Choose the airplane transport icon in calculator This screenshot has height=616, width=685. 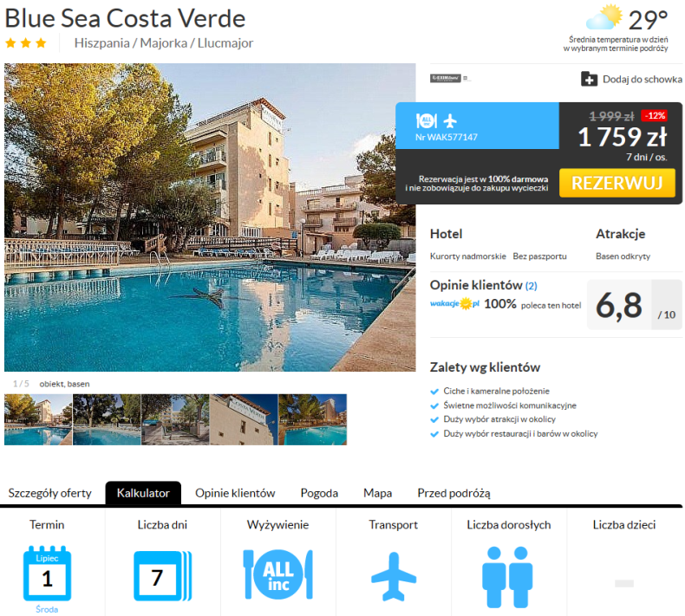click(394, 576)
